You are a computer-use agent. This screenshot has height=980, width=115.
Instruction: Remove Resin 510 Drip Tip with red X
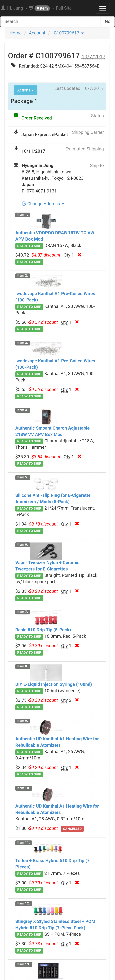(x=77, y=646)
